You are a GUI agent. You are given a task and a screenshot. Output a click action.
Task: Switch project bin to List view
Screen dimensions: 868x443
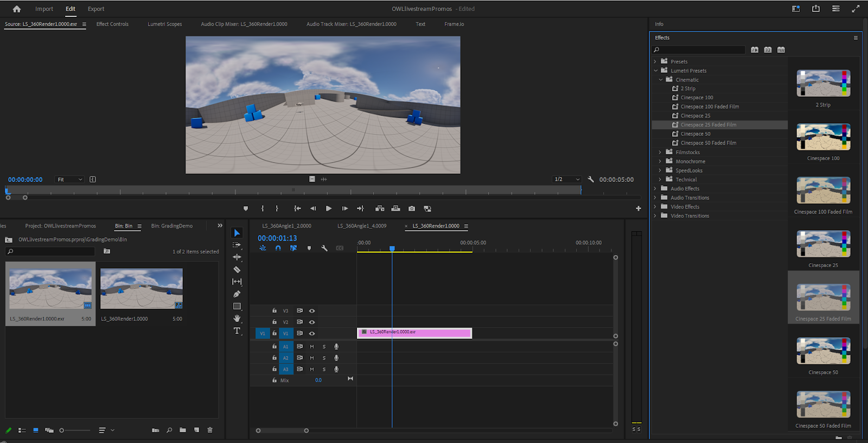pos(22,431)
